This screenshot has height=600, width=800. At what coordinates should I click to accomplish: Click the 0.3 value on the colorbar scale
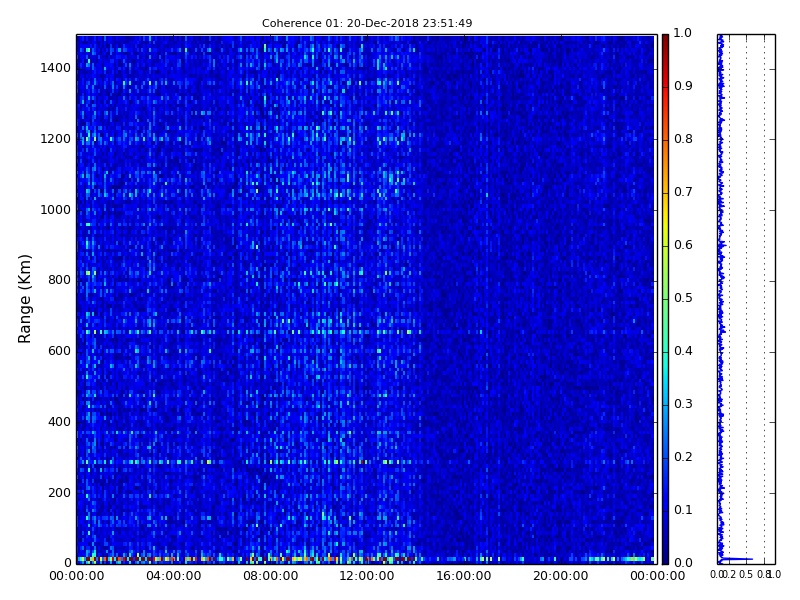[x=683, y=404]
